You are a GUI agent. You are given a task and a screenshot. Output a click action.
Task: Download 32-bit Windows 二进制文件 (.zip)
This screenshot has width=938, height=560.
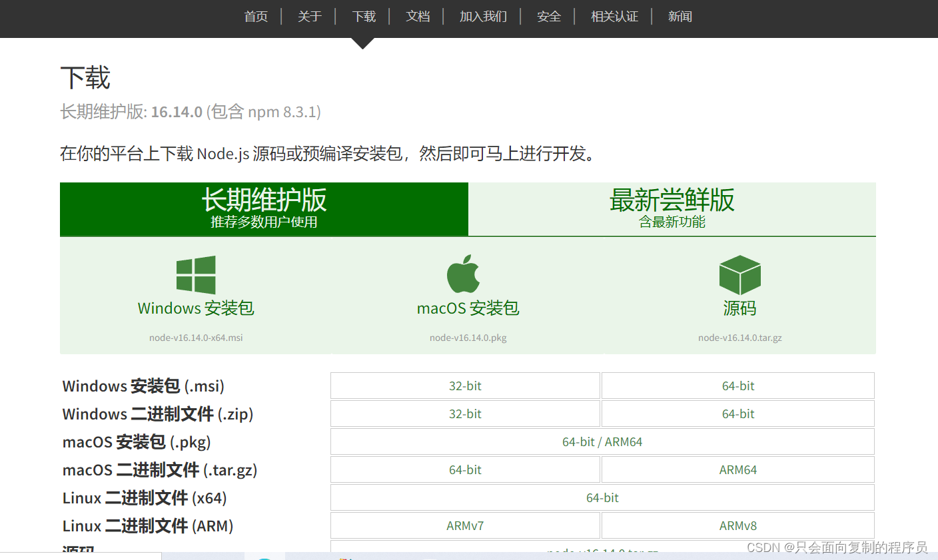tap(465, 414)
